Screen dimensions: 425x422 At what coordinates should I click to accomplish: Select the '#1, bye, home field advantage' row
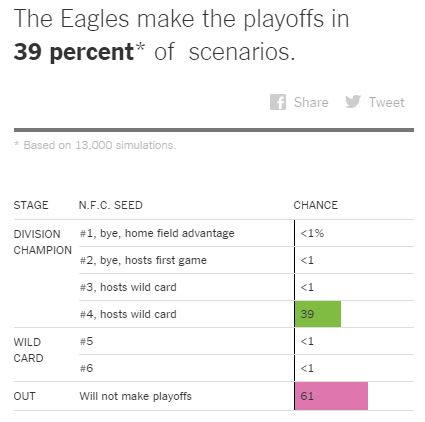(247, 233)
